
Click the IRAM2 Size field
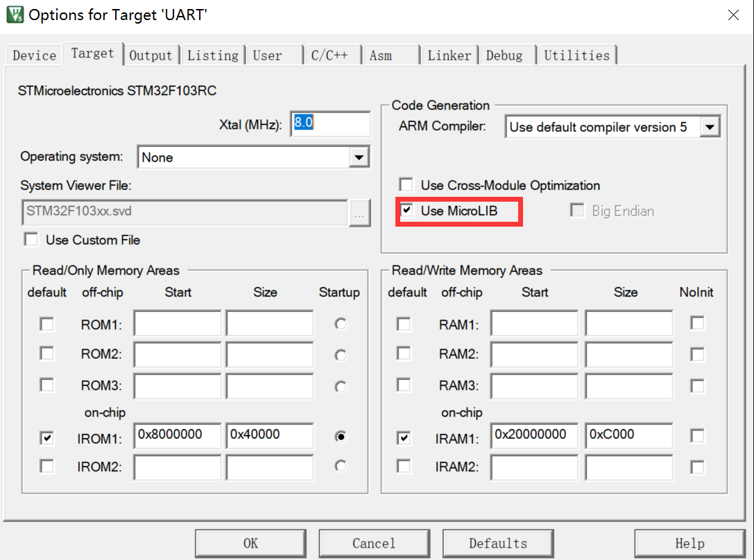(629, 468)
